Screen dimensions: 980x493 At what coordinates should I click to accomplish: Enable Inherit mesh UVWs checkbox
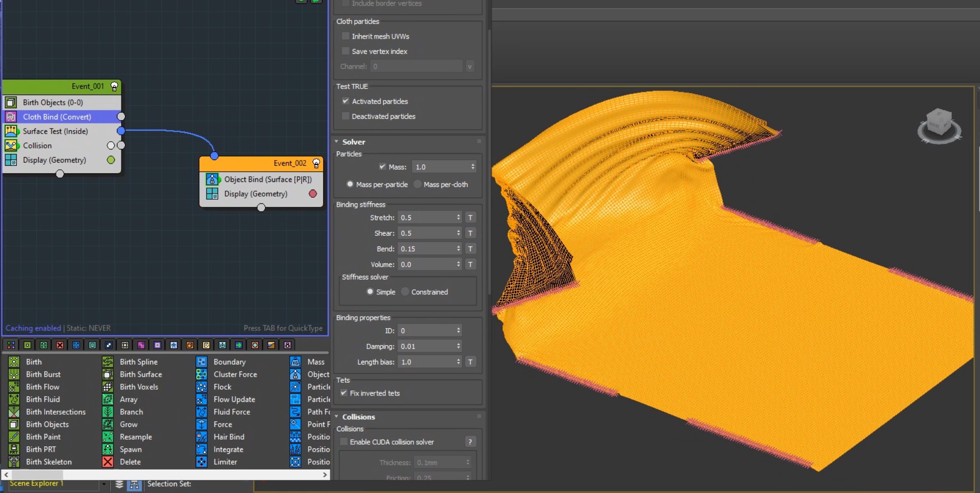[346, 36]
